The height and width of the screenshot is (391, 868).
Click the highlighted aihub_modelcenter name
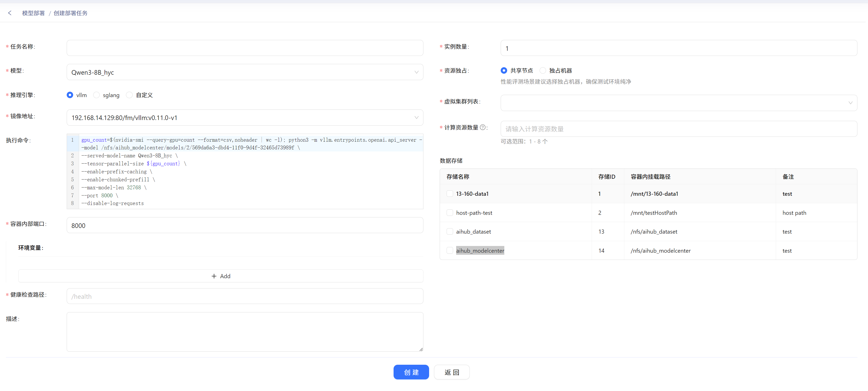pyautogui.click(x=480, y=250)
